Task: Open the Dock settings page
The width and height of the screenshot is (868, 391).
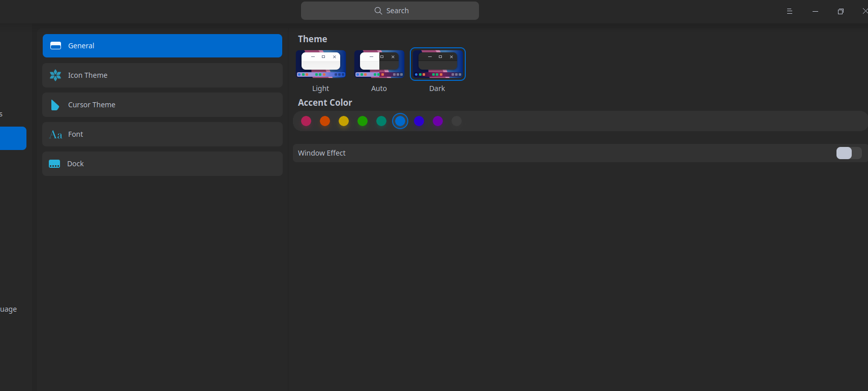Action: 162,164
